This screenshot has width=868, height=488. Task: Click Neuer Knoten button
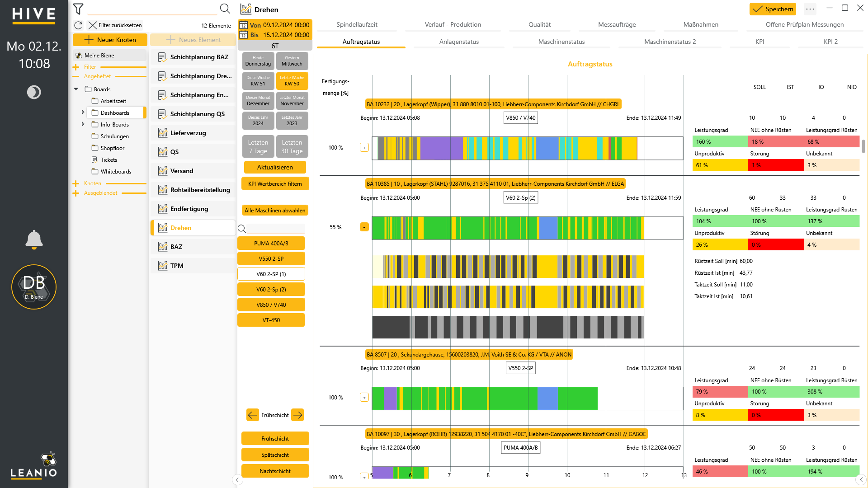pyautogui.click(x=110, y=40)
